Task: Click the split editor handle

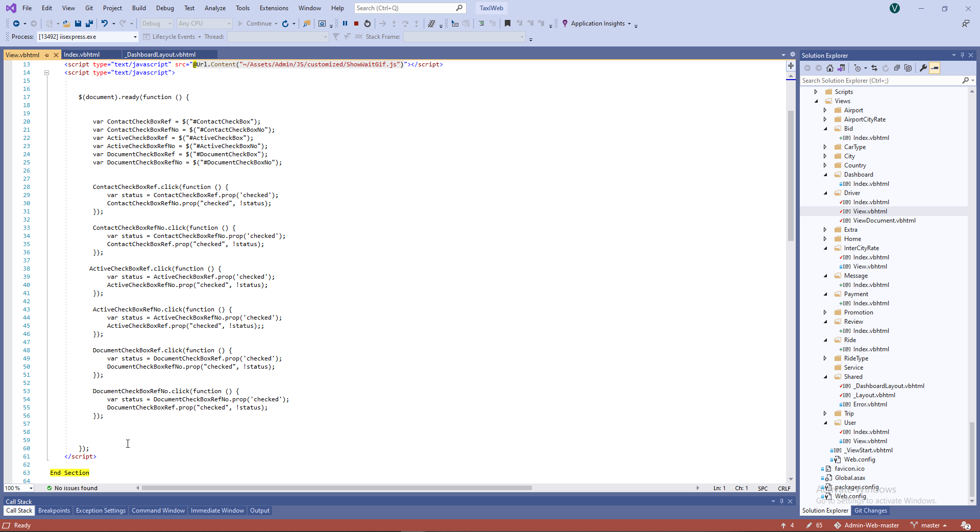Action: pos(791,65)
